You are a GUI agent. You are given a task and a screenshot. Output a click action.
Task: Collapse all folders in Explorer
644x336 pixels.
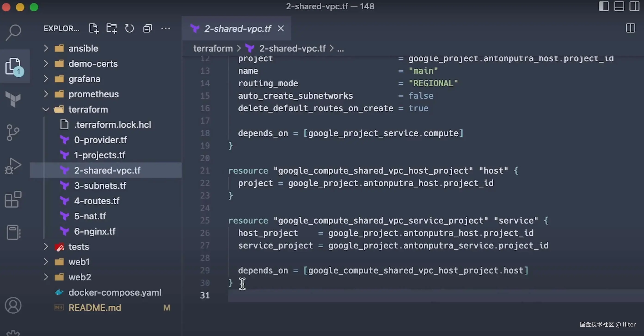[x=147, y=28]
